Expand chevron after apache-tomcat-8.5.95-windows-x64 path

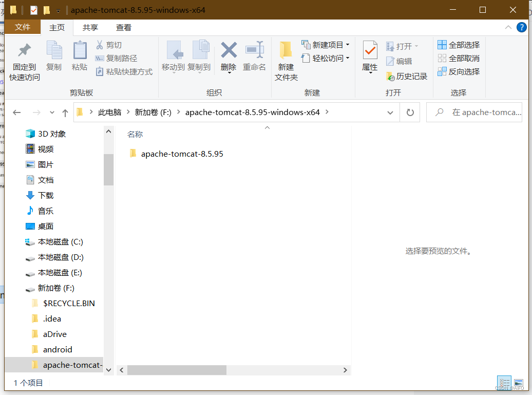pos(327,112)
